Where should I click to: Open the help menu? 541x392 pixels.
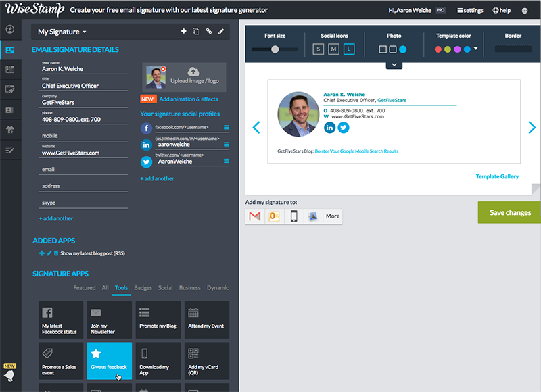click(502, 11)
